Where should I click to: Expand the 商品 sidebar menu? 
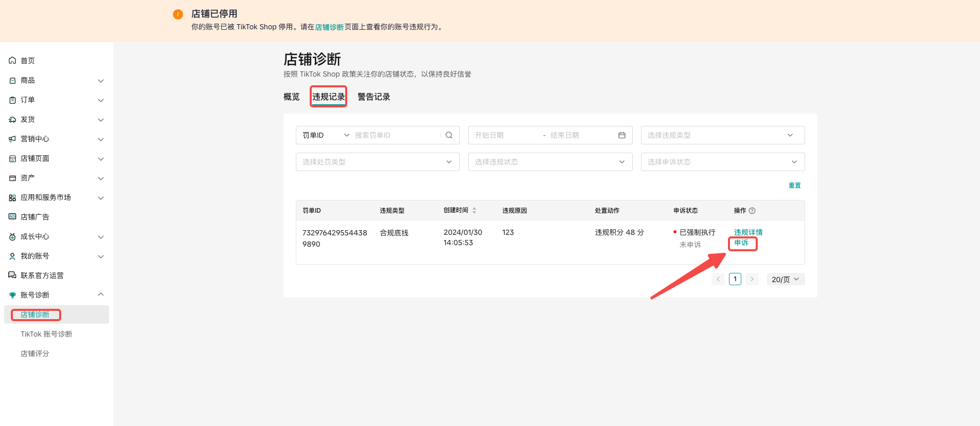(101, 81)
